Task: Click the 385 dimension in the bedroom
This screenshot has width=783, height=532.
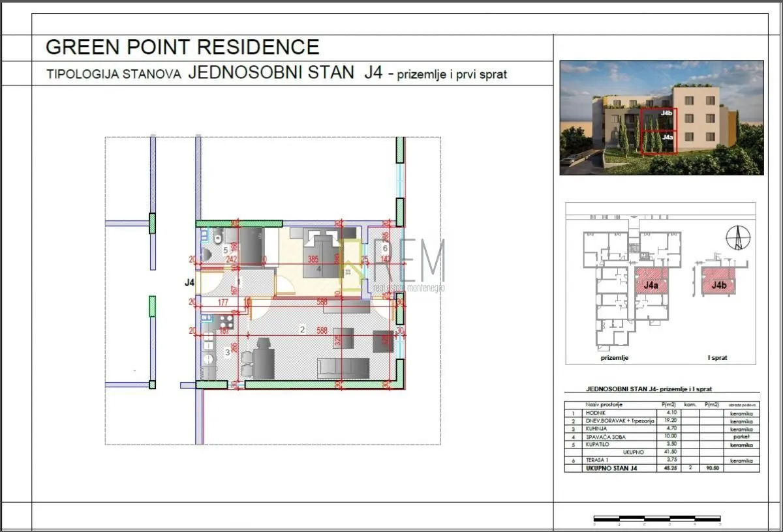Action: pos(313,259)
